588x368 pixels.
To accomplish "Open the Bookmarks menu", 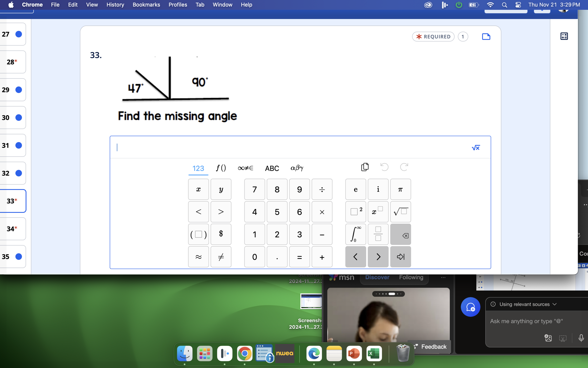I will pyautogui.click(x=146, y=5).
